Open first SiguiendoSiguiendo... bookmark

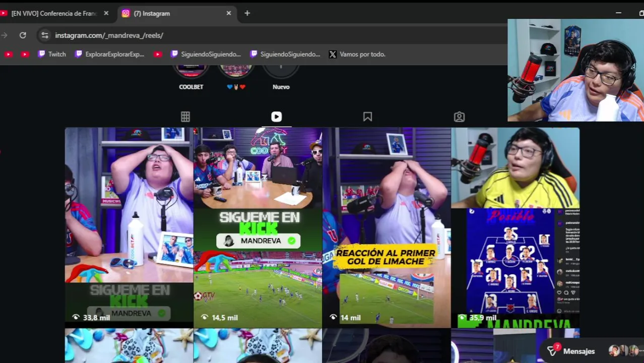206,54
